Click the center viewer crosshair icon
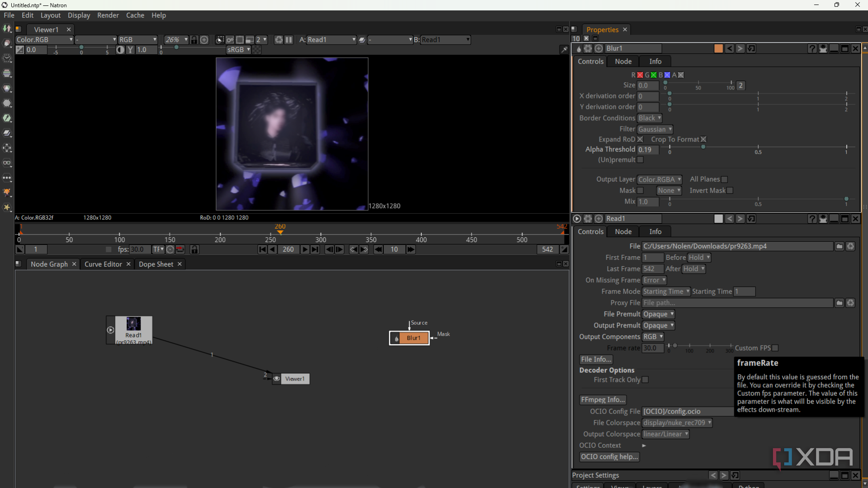The height and width of the screenshot is (488, 868). (x=204, y=40)
